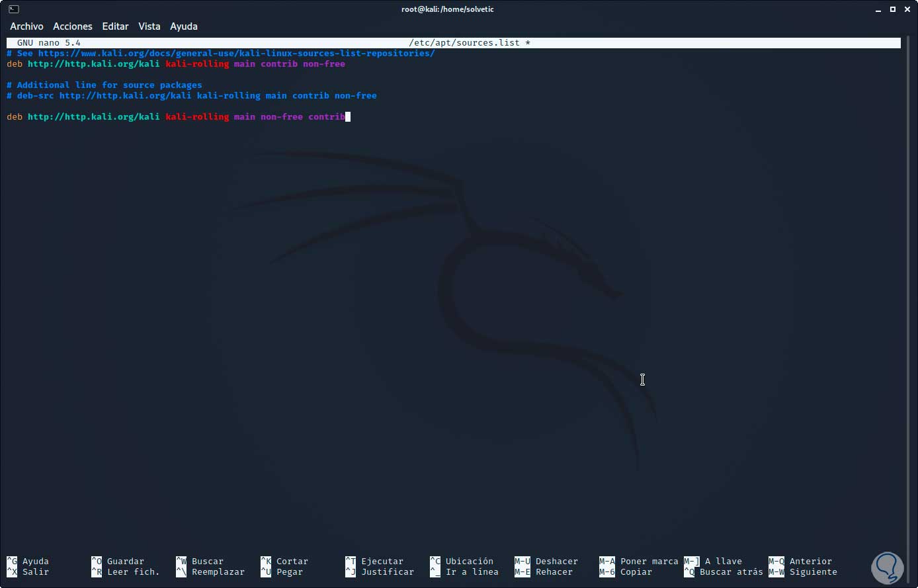Click the ^W Buscar shortcut label

pos(200,562)
